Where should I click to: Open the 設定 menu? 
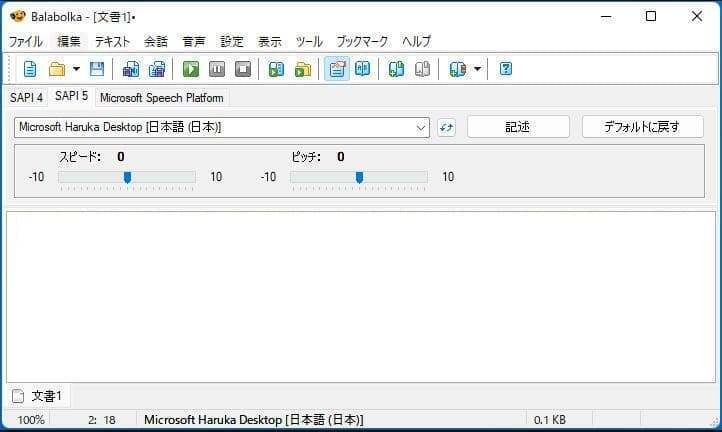tap(232, 41)
